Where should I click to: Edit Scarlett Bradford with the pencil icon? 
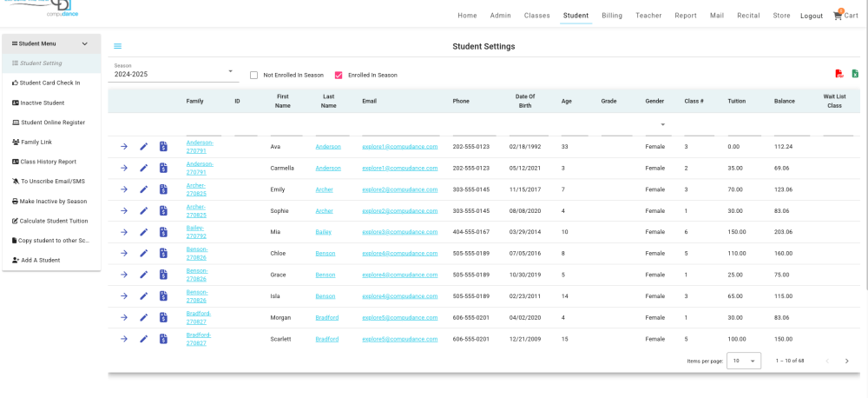pyautogui.click(x=144, y=339)
